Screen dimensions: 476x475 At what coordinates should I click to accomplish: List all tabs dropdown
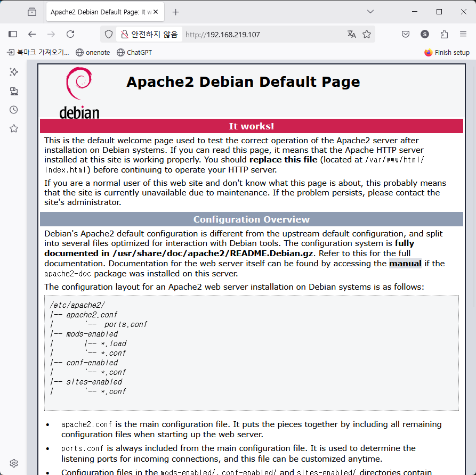[x=370, y=12]
